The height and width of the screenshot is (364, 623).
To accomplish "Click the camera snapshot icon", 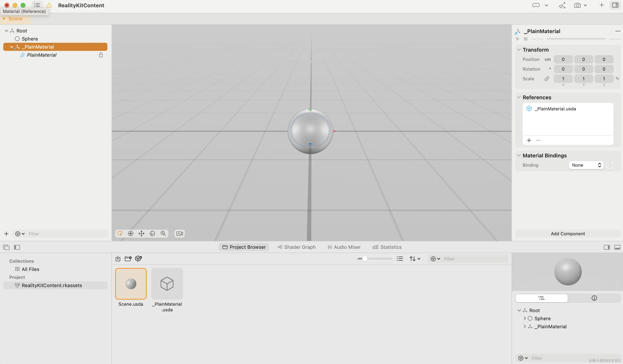I will click(x=577, y=5).
